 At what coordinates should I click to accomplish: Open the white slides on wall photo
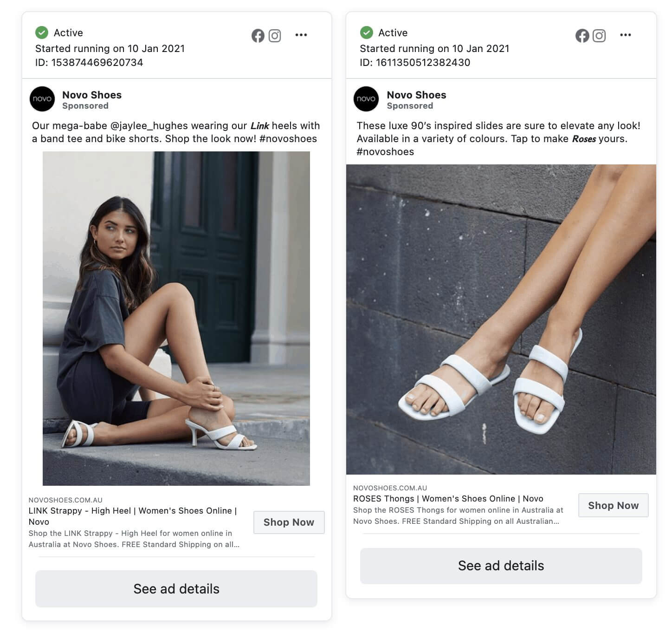(x=501, y=319)
